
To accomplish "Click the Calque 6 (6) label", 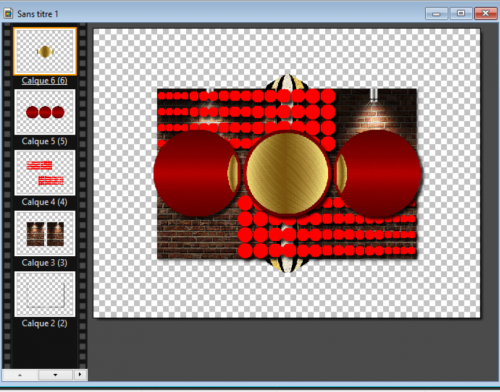I will click(x=45, y=81).
